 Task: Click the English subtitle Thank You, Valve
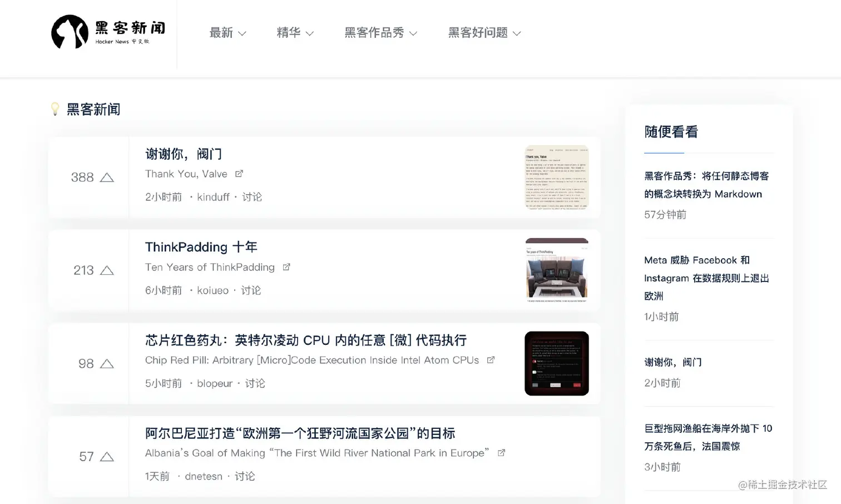pos(186,174)
